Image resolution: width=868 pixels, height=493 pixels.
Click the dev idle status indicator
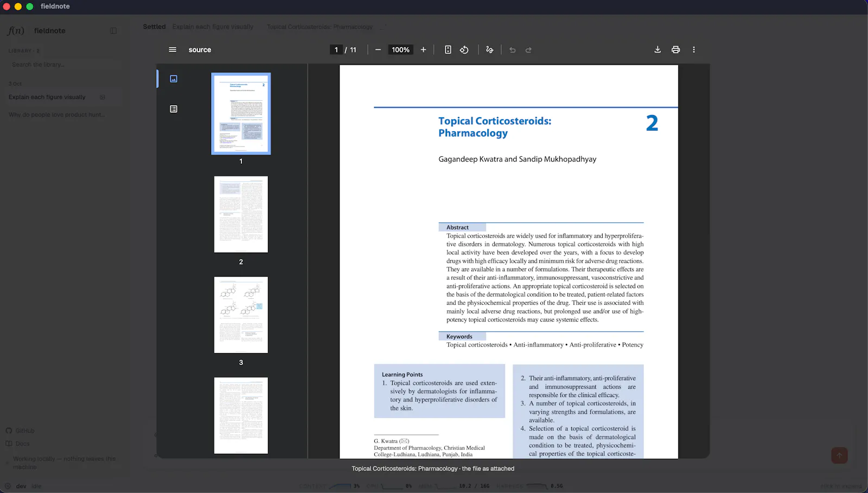[x=23, y=486]
